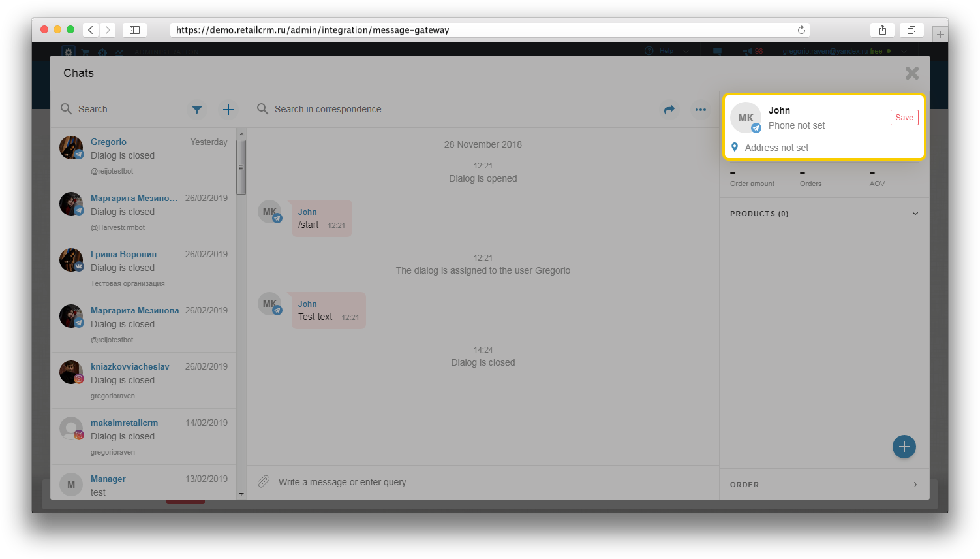This screenshot has width=980, height=559.
Task: Start a new chat with plus icon
Action: coord(228,110)
